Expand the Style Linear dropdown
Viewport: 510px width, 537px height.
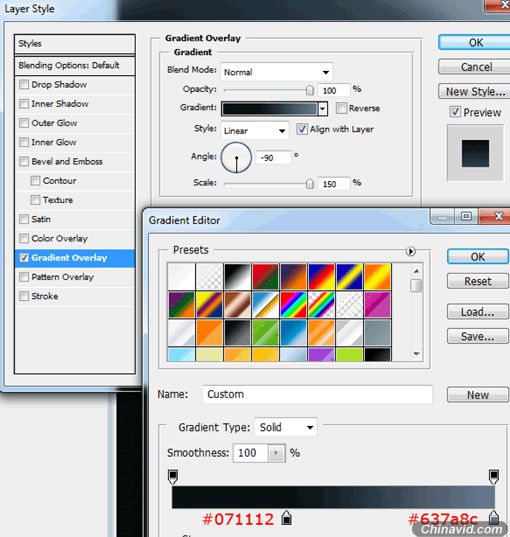(255, 130)
